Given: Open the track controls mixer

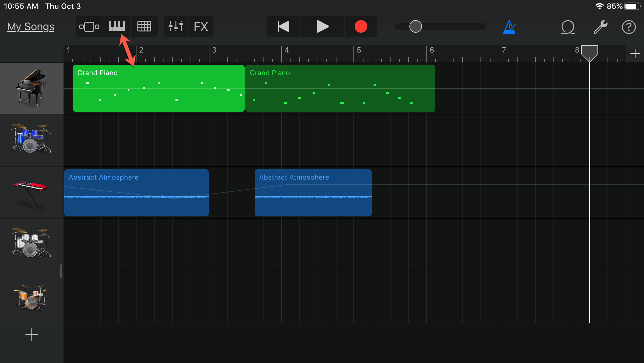Looking at the screenshot, I should pos(176,27).
